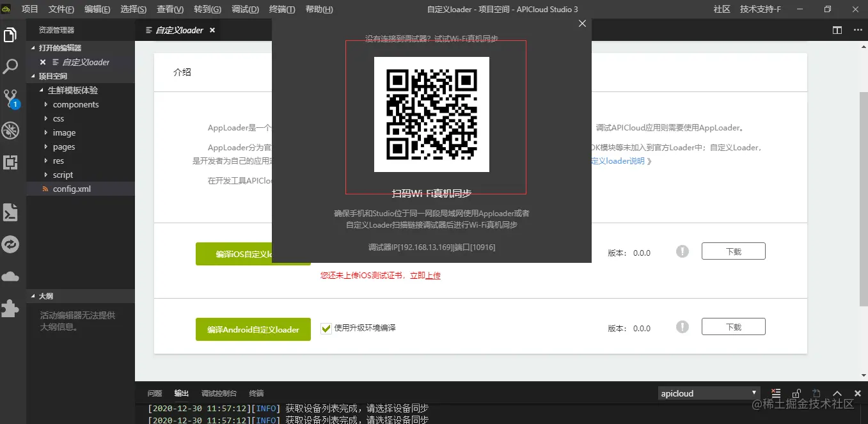Open the 选择(S) menu
Viewport: 868px width, 424px height.
pos(133,9)
